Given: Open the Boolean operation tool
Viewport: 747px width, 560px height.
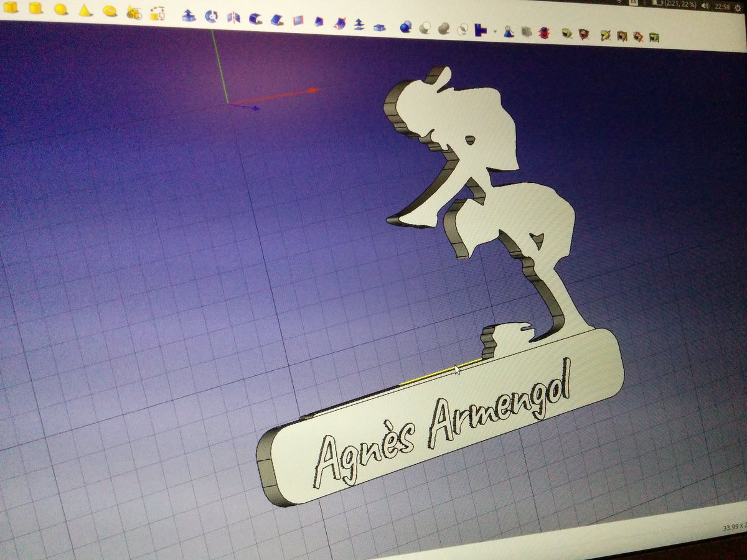Looking at the screenshot, I should (x=406, y=27).
